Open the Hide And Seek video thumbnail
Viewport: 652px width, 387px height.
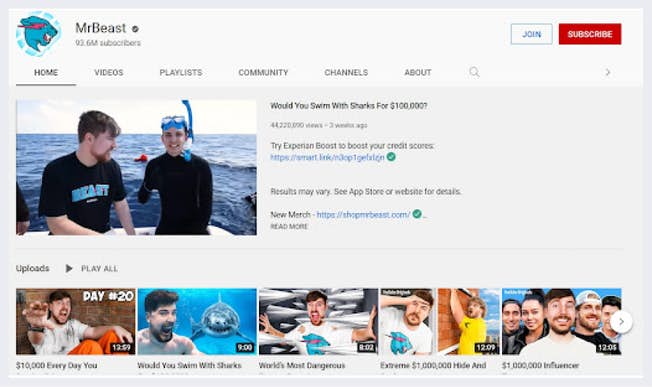(440, 322)
